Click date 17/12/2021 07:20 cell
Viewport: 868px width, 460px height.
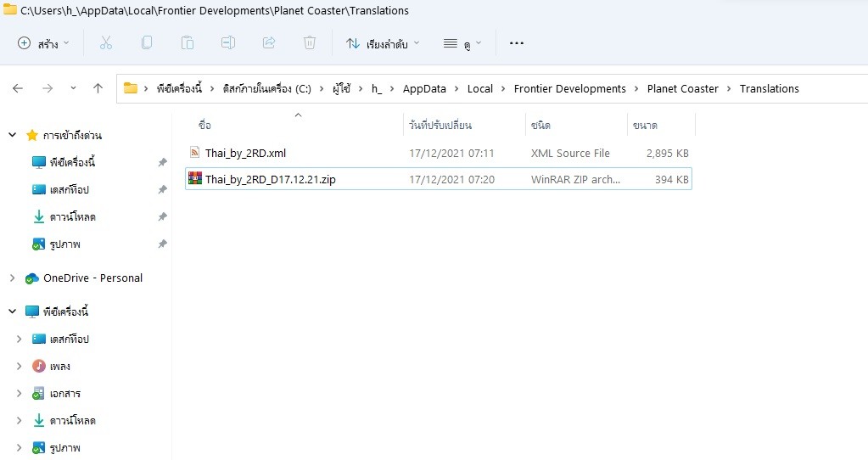pyautogui.click(x=451, y=179)
